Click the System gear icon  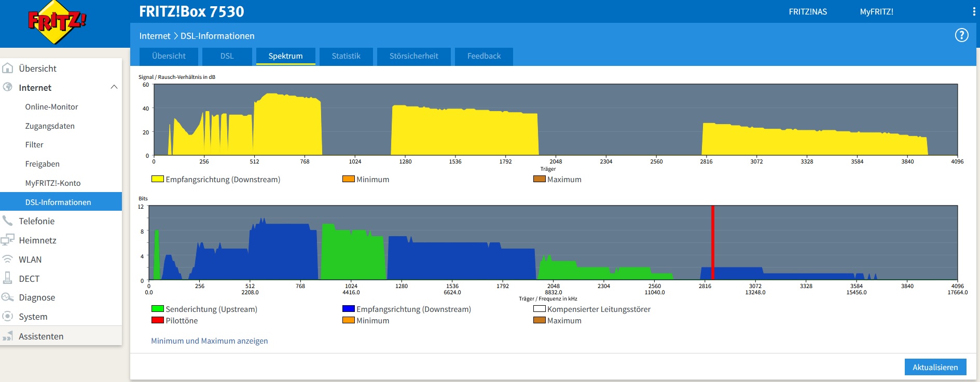click(8, 316)
